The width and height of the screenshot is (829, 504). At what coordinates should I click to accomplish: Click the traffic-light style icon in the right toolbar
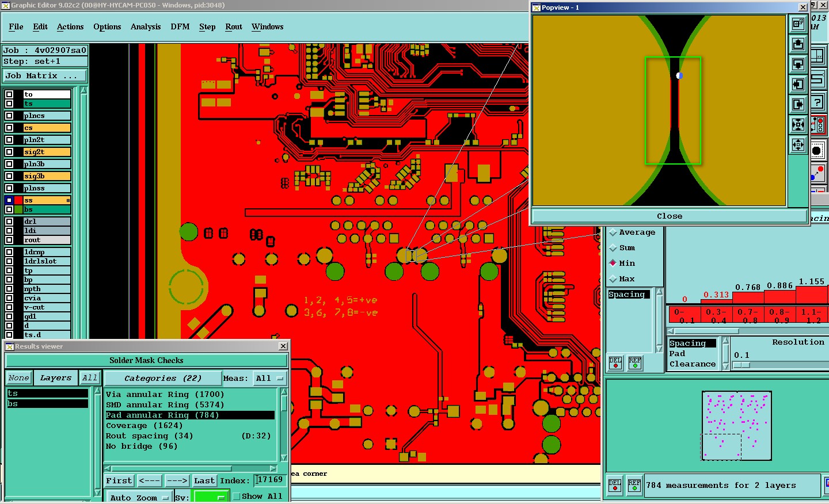coord(817,125)
